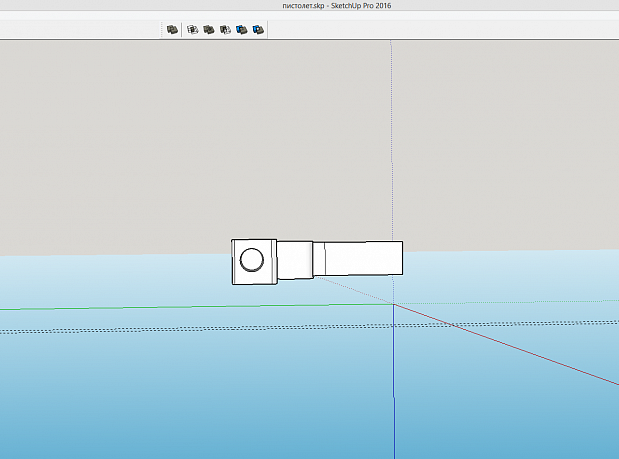Image resolution: width=619 pixels, height=459 pixels.
Task: Click the square front block of the model
Action: (254, 262)
